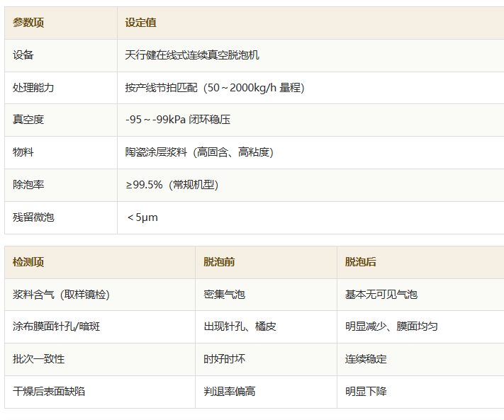Click the ＜5μm residual bubble value

click(142, 217)
